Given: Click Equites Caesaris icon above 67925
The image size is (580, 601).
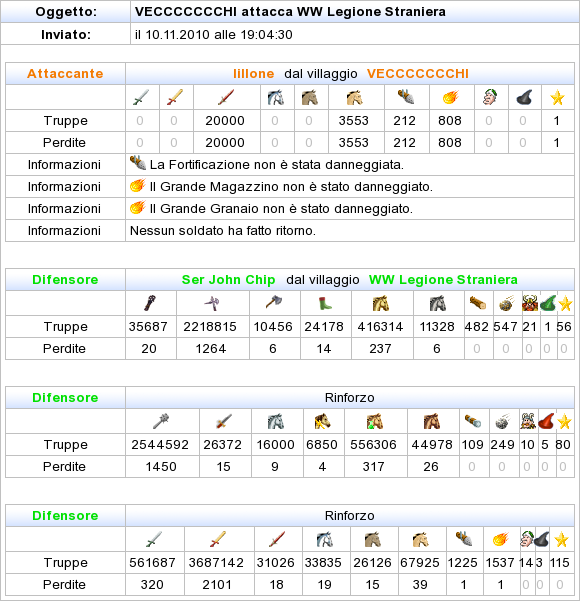Looking at the screenshot, I should point(421,539).
